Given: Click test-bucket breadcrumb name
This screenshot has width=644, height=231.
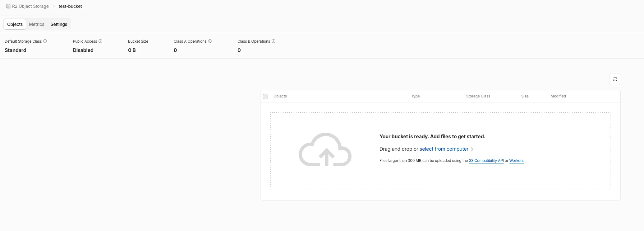Looking at the screenshot, I should [x=70, y=6].
